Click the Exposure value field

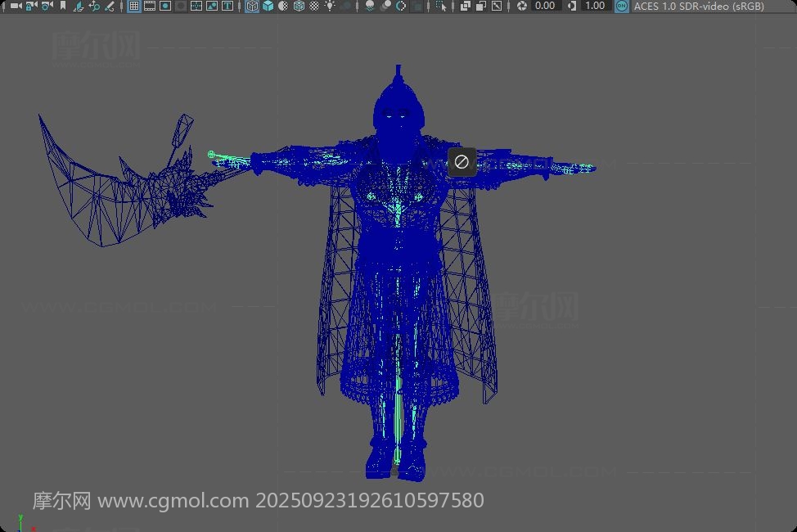(545, 6)
